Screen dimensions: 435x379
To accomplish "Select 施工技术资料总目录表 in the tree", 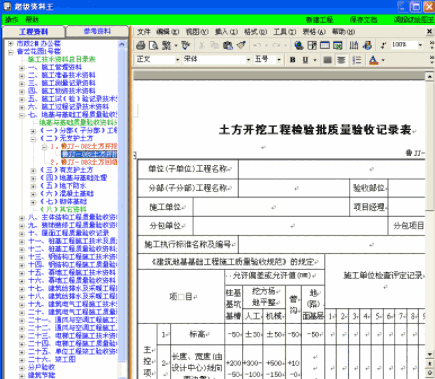I will 62,59.
